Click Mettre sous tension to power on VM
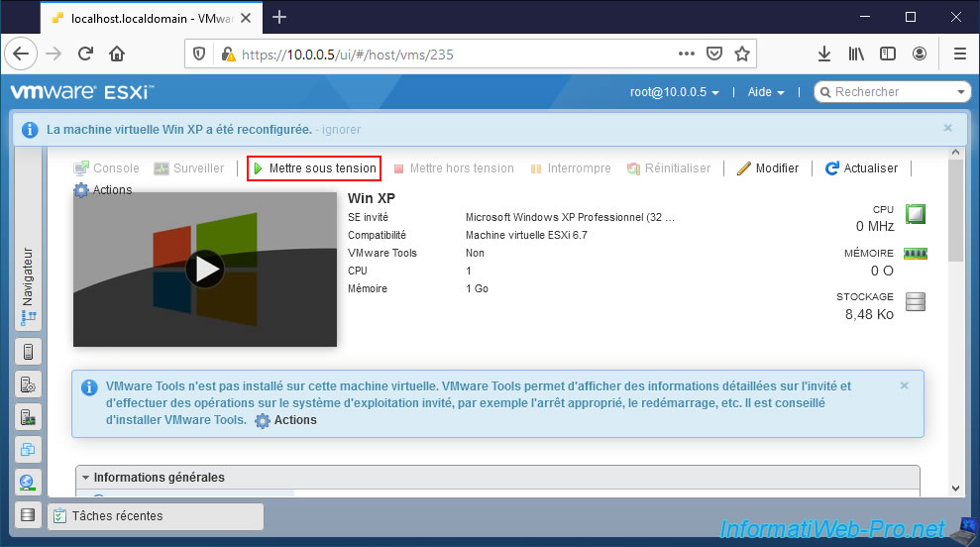The width and height of the screenshot is (980, 547). [x=313, y=168]
